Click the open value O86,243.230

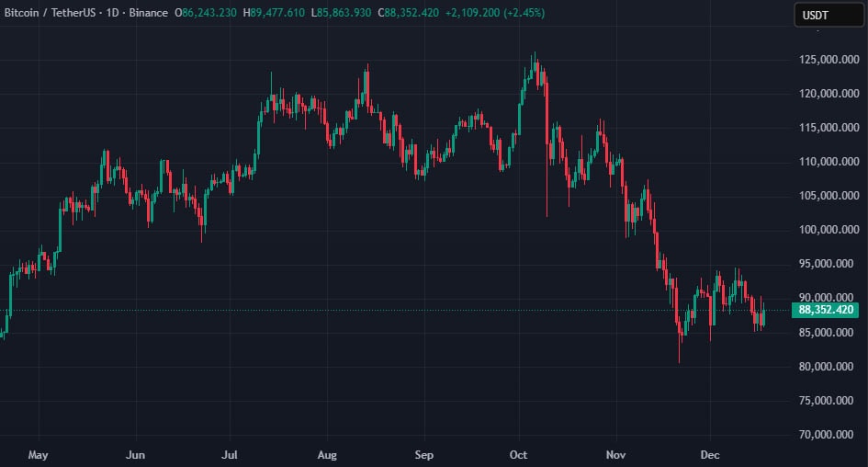coord(206,13)
